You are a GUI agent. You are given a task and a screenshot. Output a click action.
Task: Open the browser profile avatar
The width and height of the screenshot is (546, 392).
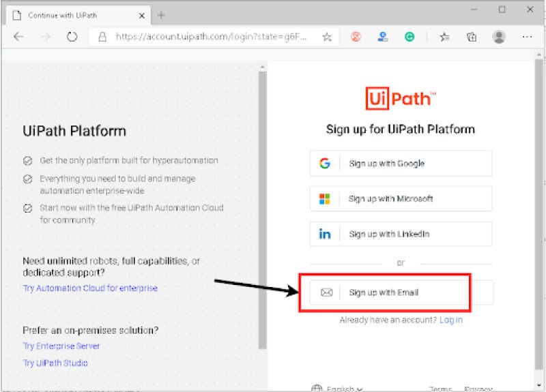click(499, 37)
